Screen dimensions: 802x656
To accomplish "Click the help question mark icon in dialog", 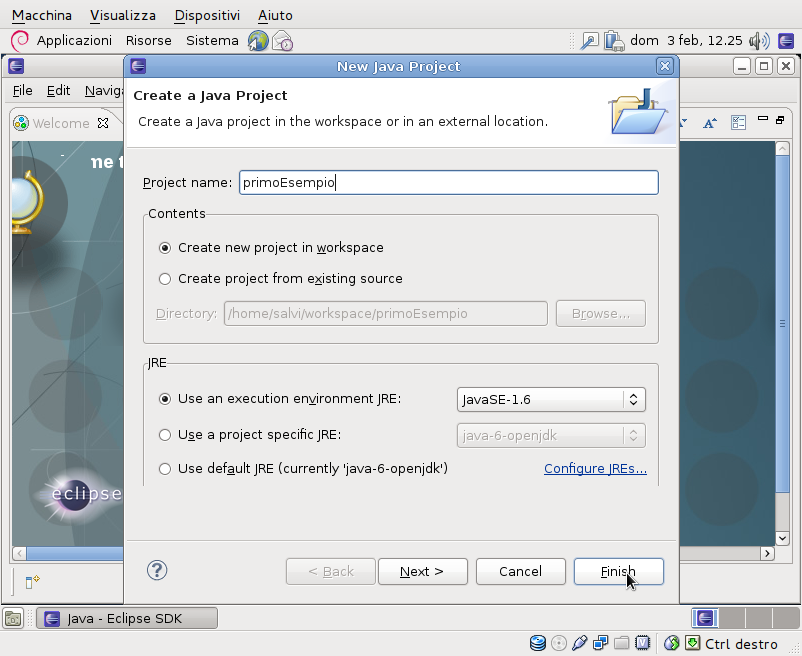I will [x=157, y=570].
